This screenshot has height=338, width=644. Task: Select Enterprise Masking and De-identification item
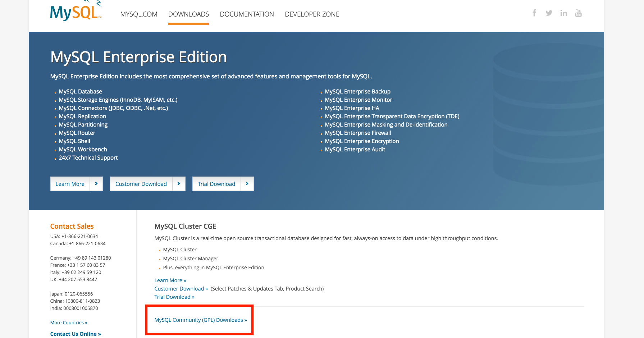pyautogui.click(x=386, y=125)
